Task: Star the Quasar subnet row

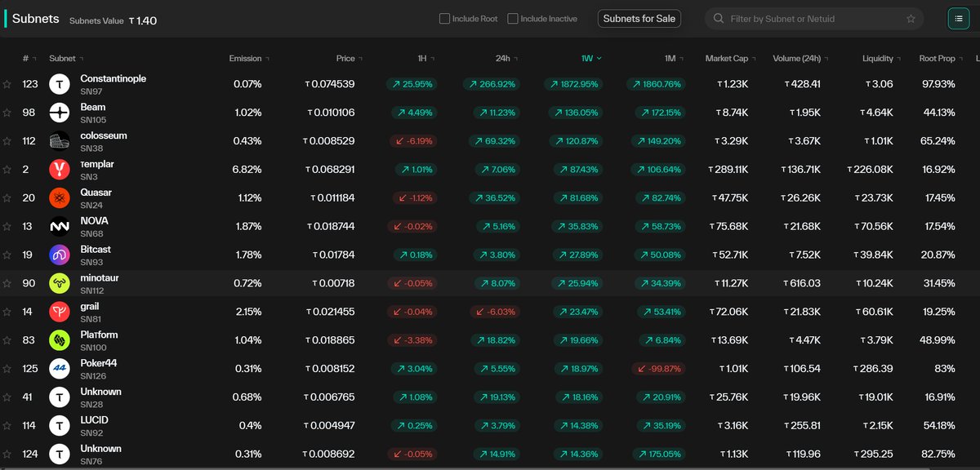Action: (x=7, y=198)
